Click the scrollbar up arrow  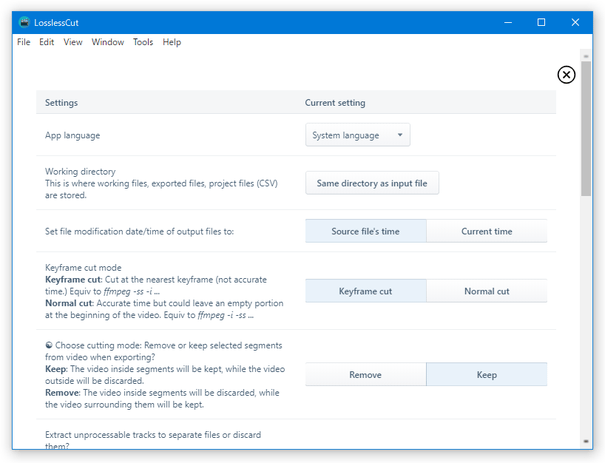point(586,56)
